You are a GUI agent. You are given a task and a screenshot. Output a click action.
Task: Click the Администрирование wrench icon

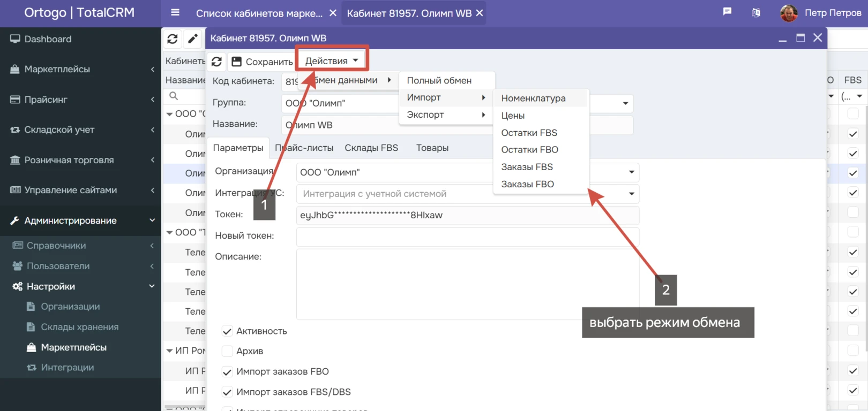coord(15,220)
